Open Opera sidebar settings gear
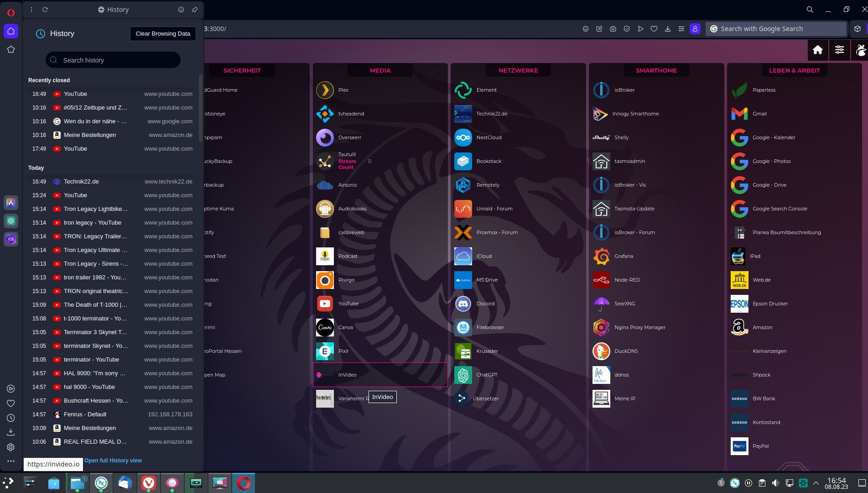This screenshot has height=493, width=868. tap(11, 447)
